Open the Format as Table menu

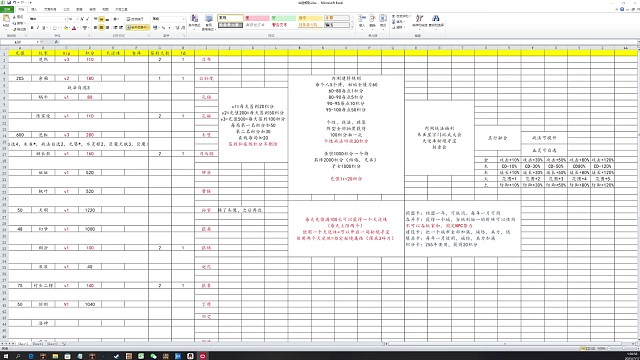(209, 22)
